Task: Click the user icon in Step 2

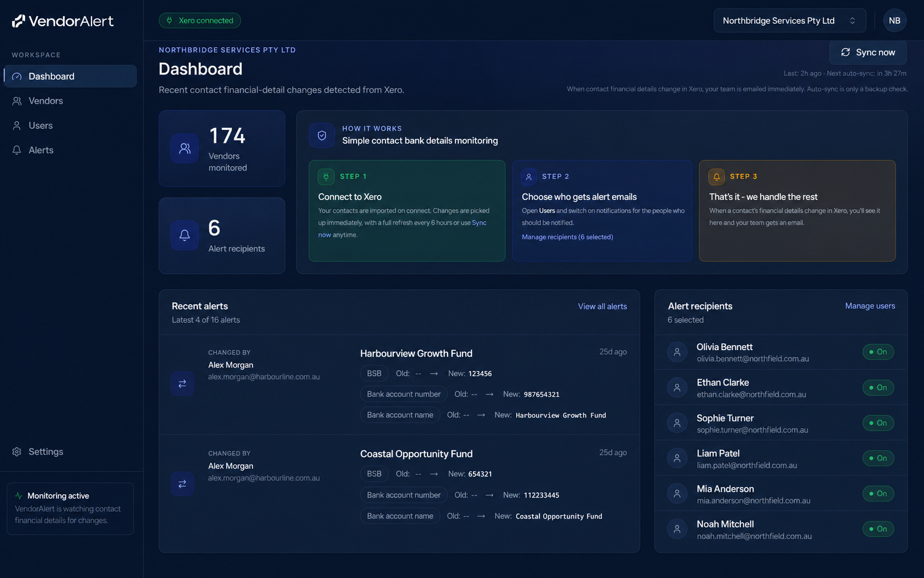Action: click(529, 177)
